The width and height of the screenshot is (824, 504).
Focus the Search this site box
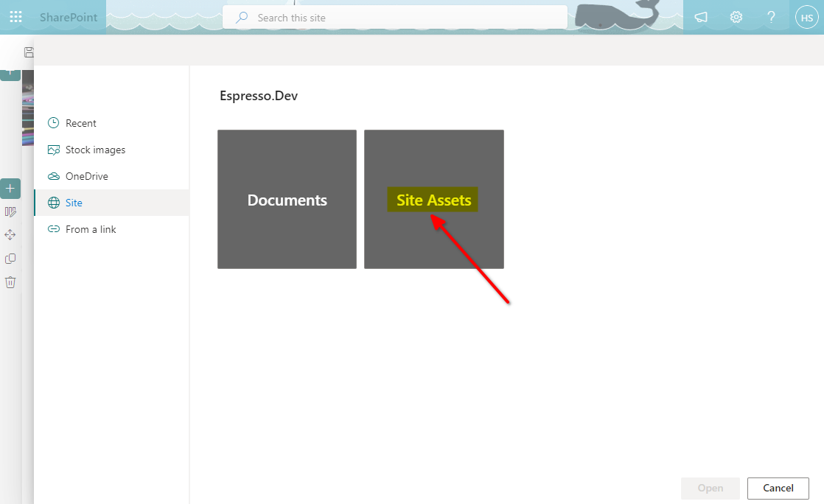tap(394, 18)
